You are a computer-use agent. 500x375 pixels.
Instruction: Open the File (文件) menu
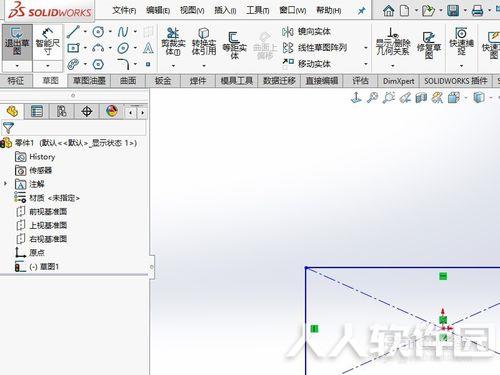[x=124, y=11]
